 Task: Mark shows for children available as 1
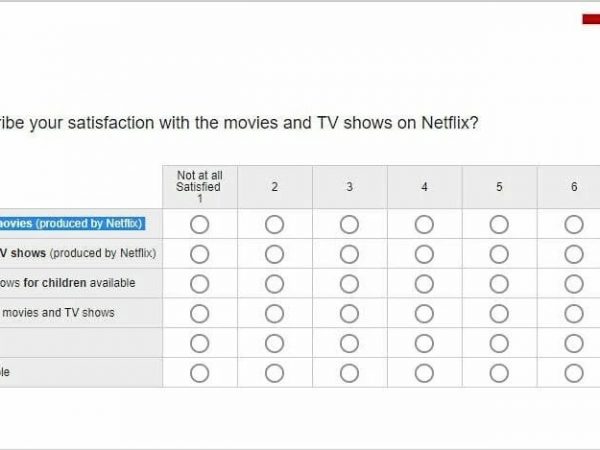pos(199,284)
